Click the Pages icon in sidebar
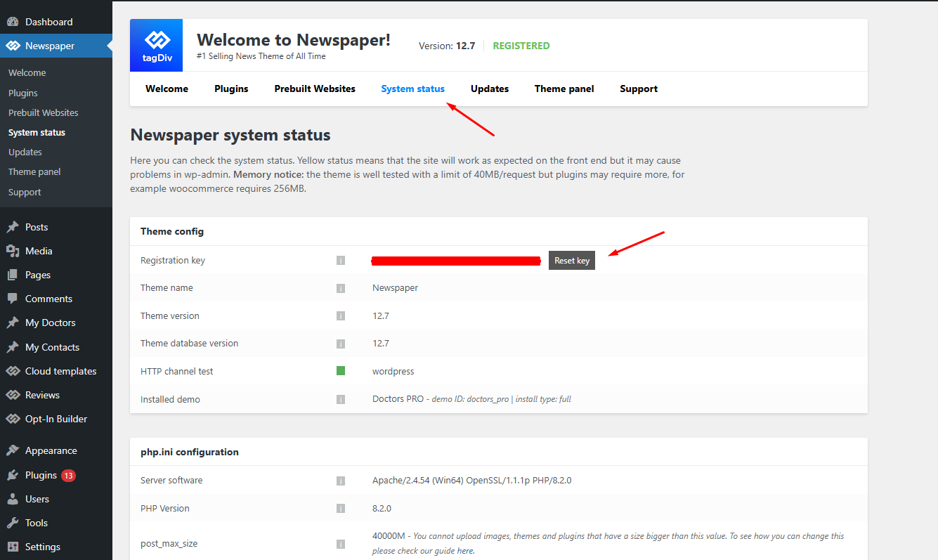The image size is (938, 560). coord(13,275)
